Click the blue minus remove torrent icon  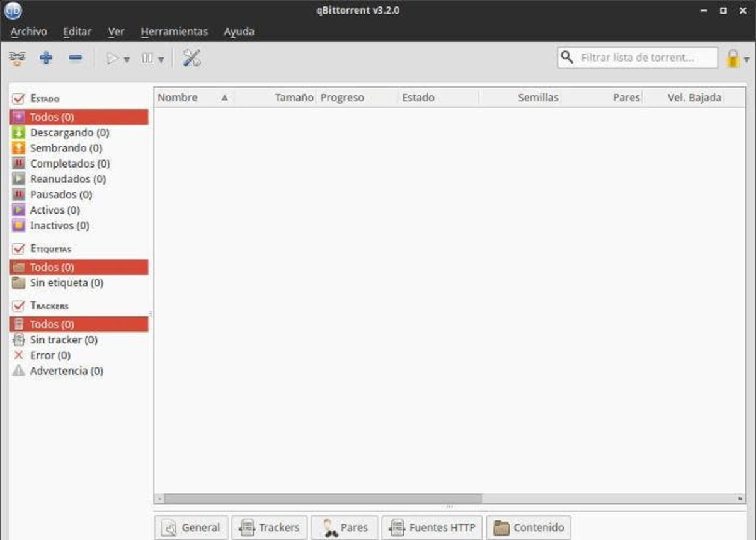click(x=76, y=59)
